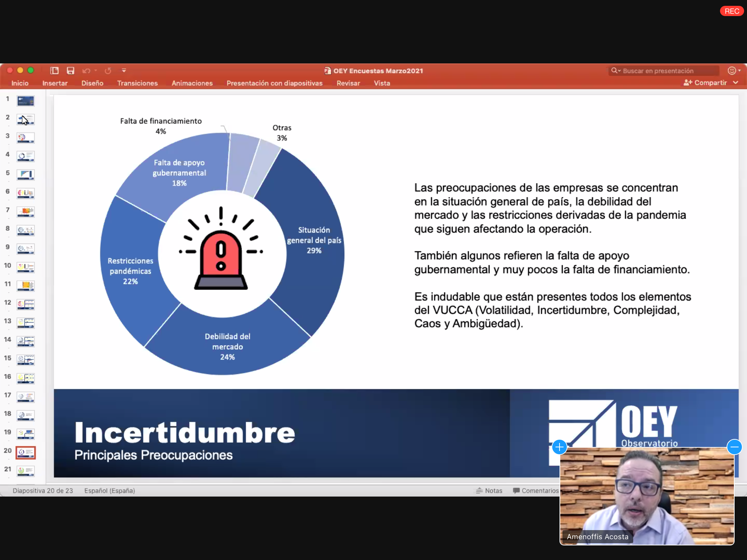
Task: Click the smiley feedback icon
Action: point(731,71)
